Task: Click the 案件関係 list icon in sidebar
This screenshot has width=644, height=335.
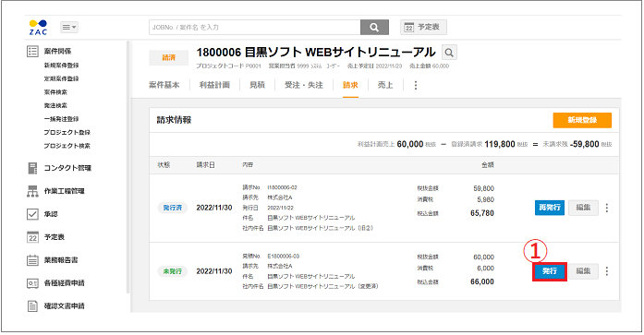Action: [x=32, y=52]
